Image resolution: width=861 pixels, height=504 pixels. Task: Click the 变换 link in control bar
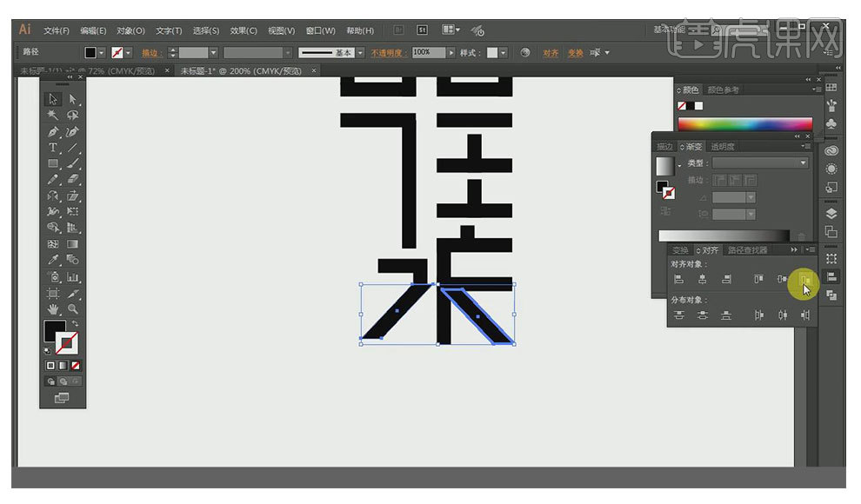tap(575, 53)
